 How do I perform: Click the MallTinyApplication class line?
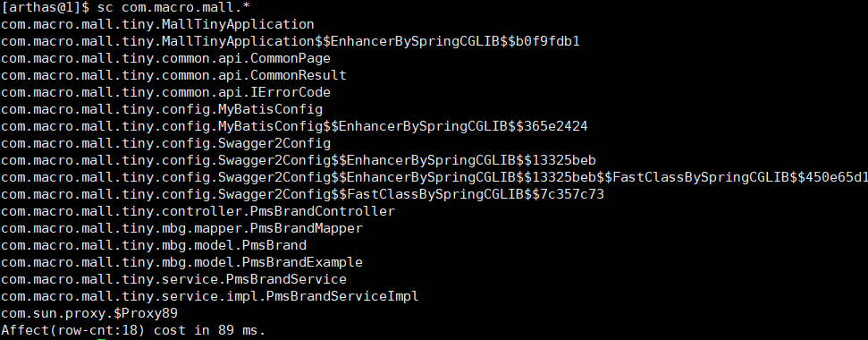157,24
